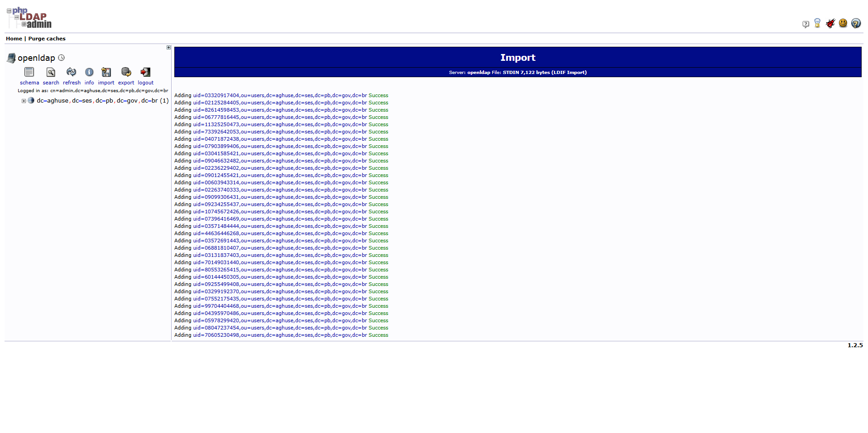This screenshot has width=868, height=433.
Task: Click the search text link
Action: pyautogui.click(x=51, y=83)
